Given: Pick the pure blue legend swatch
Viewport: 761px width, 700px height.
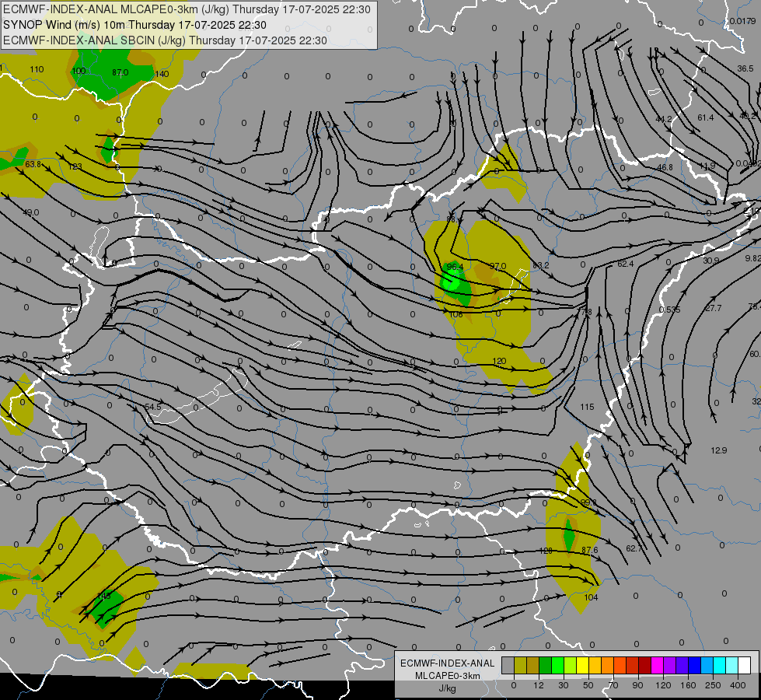Looking at the screenshot, I should click(694, 665).
